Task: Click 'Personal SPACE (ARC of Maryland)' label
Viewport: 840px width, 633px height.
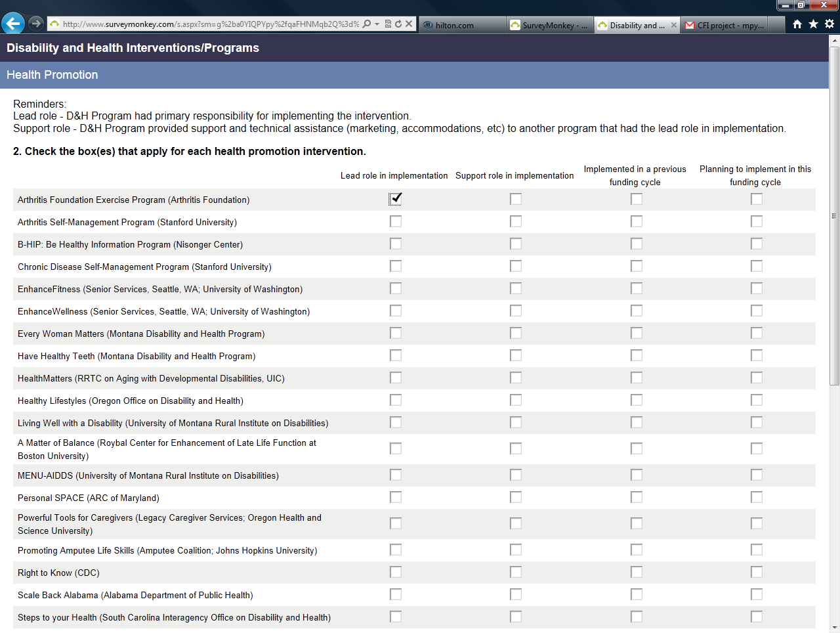Action: (x=89, y=498)
